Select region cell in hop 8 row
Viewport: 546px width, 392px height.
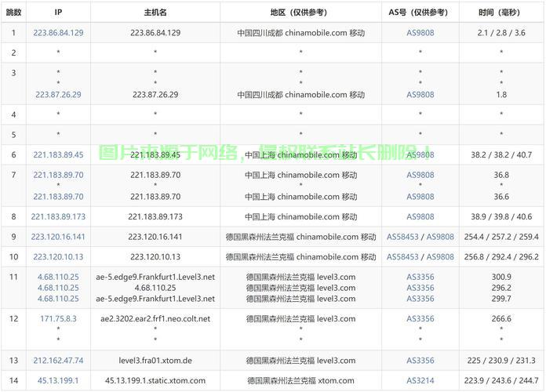click(300, 216)
